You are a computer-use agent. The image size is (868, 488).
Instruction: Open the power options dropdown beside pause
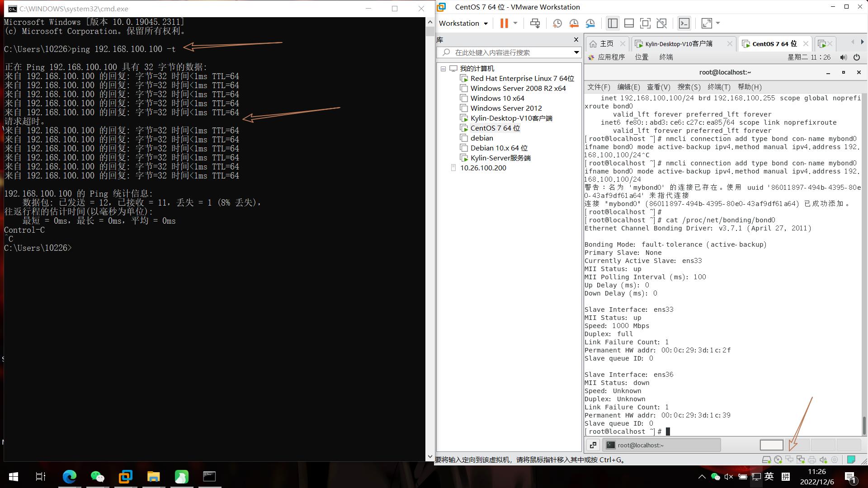pos(515,23)
